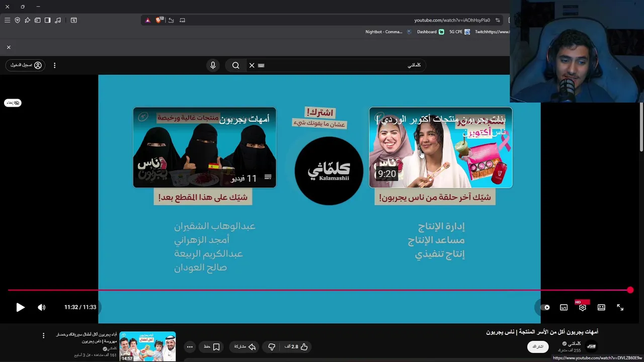Click the page vertical scrollbar
This screenshot has width=644, height=362.
click(641, 127)
